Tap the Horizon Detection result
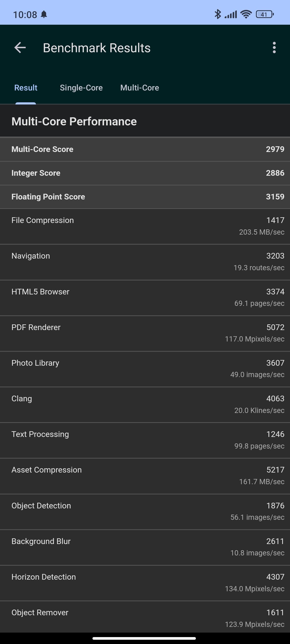 145,583
